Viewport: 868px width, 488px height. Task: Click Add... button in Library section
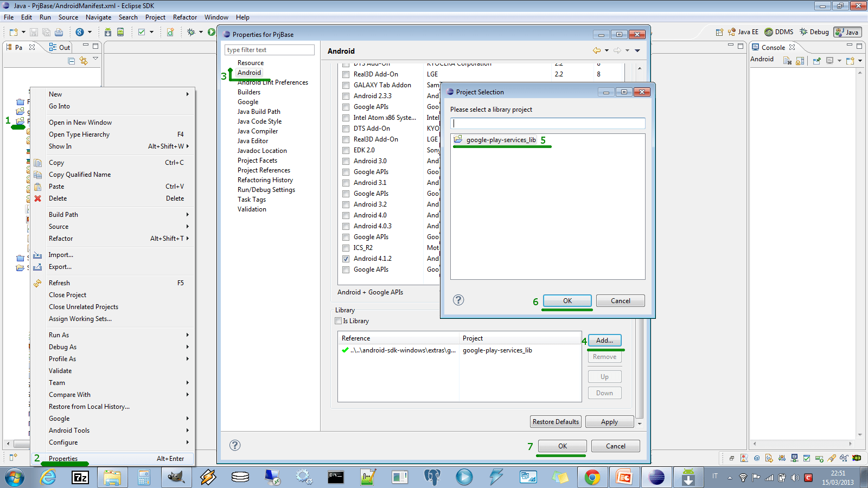(x=605, y=341)
